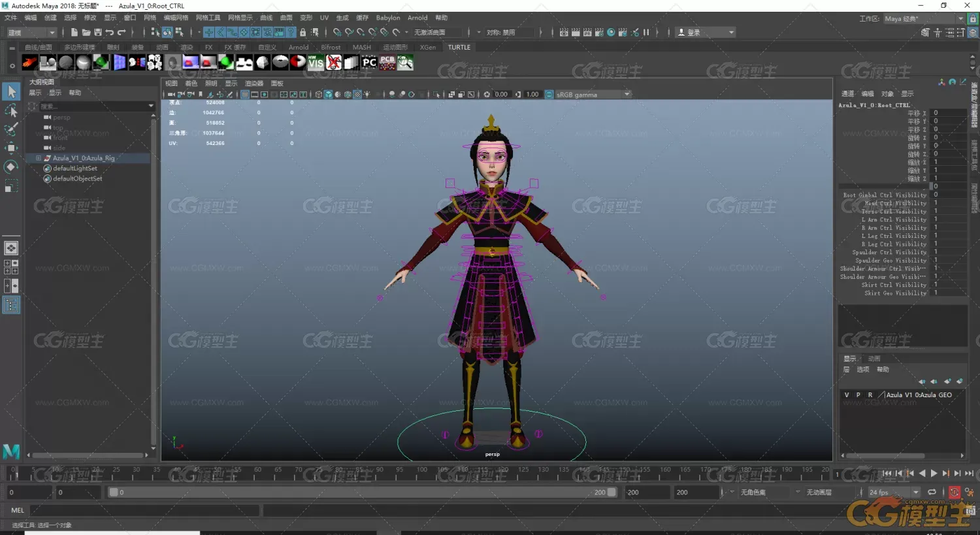Click Move layer up icon in layer editor
The height and width of the screenshot is (535, 980).
pyautogui.click(x=922, y=381)
